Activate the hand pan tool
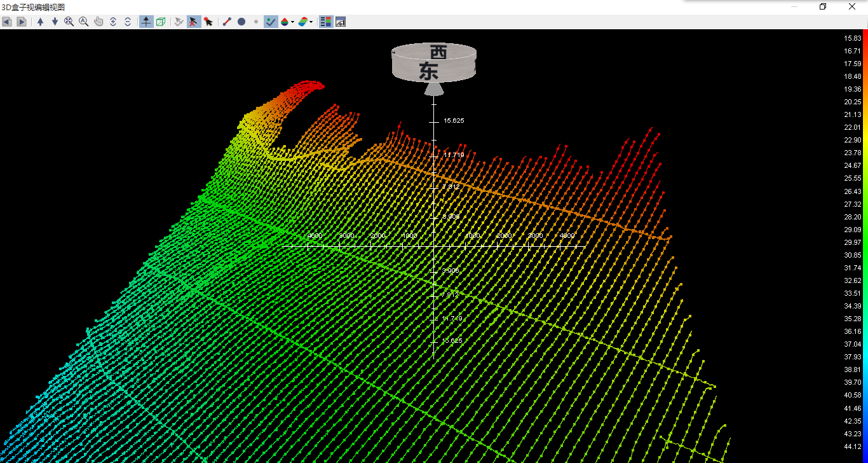Viewport: 868px width, 463px height. pyautogui.click(x=98, y=22)
